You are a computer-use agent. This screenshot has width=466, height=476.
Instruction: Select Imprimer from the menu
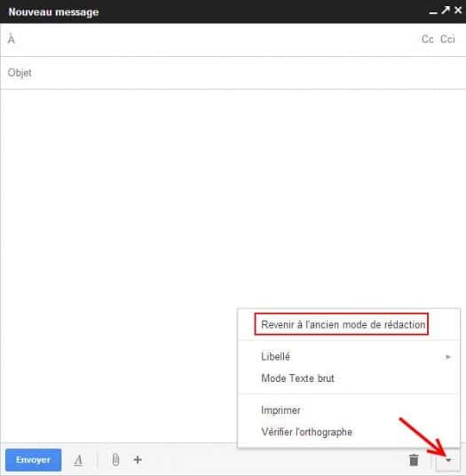(x=349, y=410)
